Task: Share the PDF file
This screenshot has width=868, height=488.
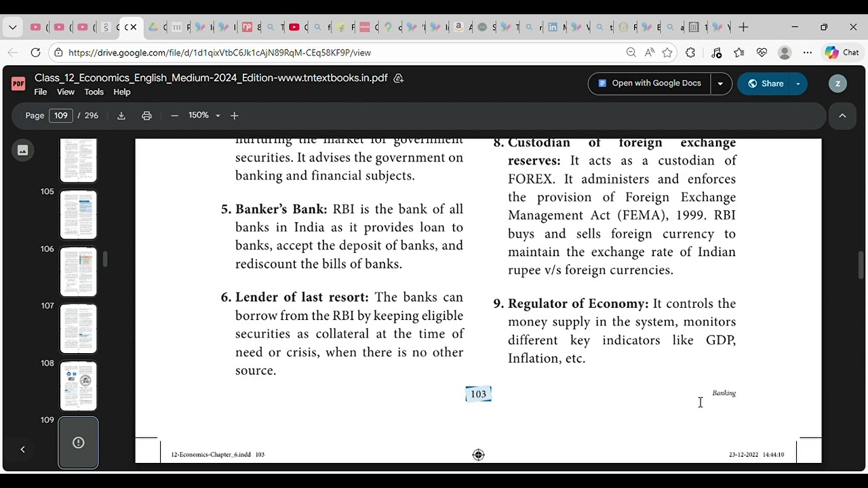Action: tap(764, 83)
